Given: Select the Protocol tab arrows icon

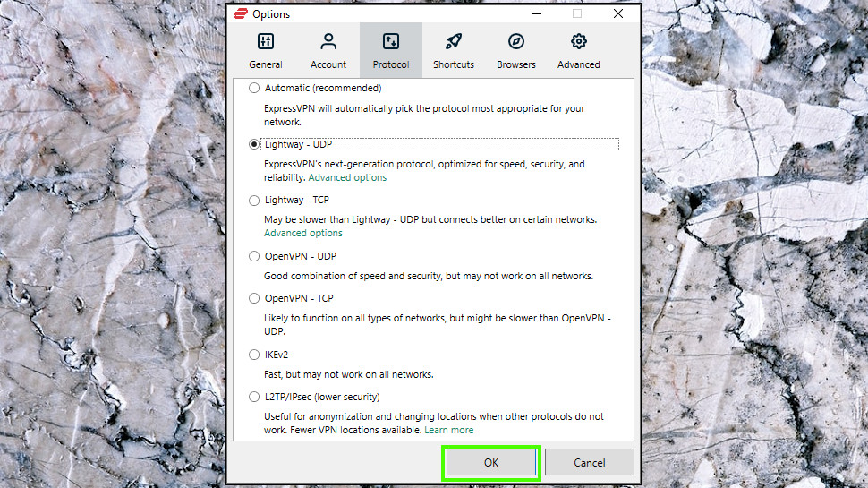Looking at the screenshot, I should (391, 41).
